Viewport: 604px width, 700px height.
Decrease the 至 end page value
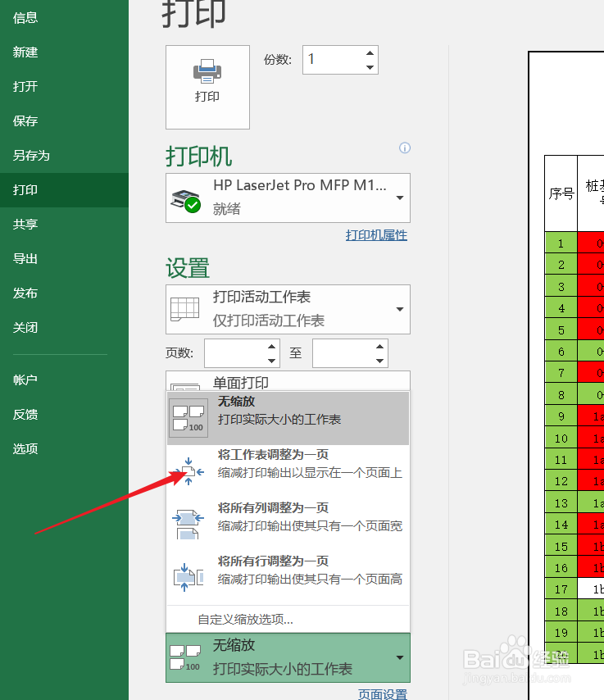point(380,361)
